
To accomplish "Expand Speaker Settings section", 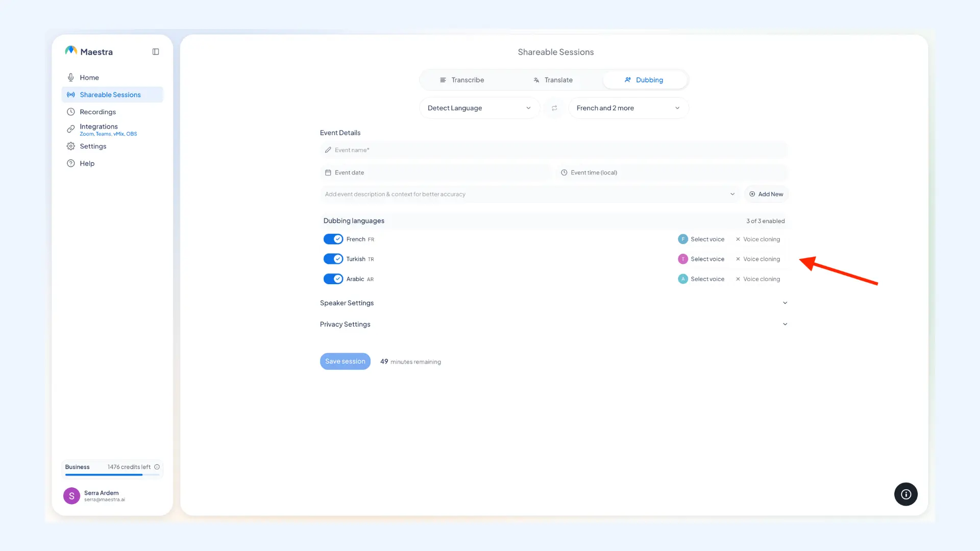I will point(554,303).
